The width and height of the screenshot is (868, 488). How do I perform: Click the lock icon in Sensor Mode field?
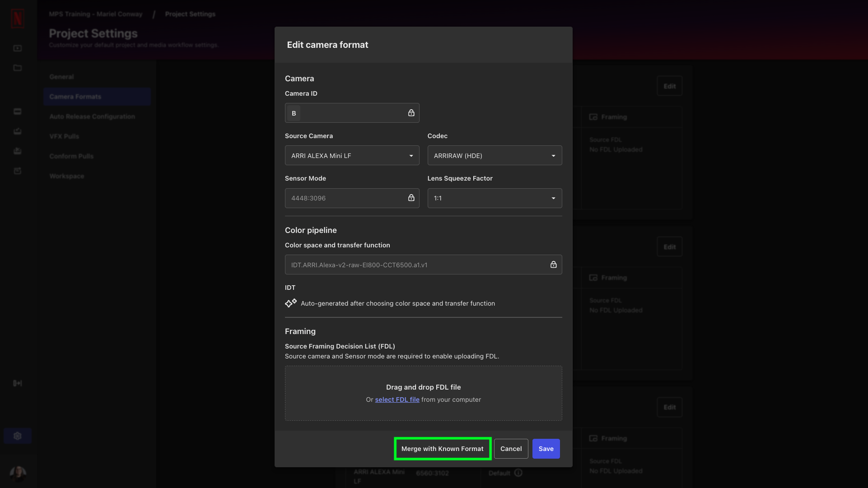411,198
